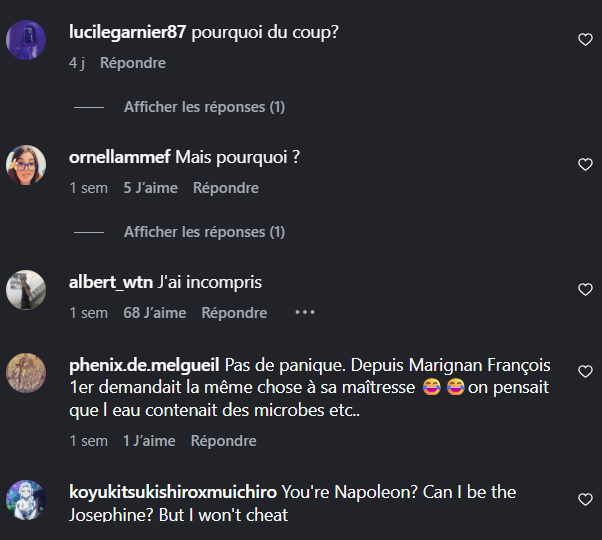Show replies under ornellammef's comment
The height and width of the screenshot is (540, 602).
pos(204,232)
